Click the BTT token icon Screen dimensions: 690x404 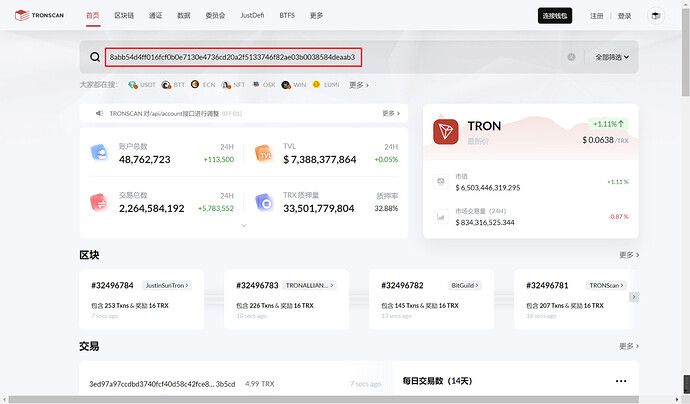tap(166, 84)
